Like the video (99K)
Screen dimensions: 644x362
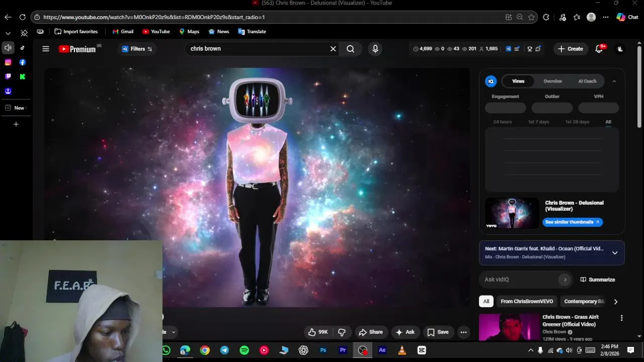pyautogui.click(x=318, y=332)
